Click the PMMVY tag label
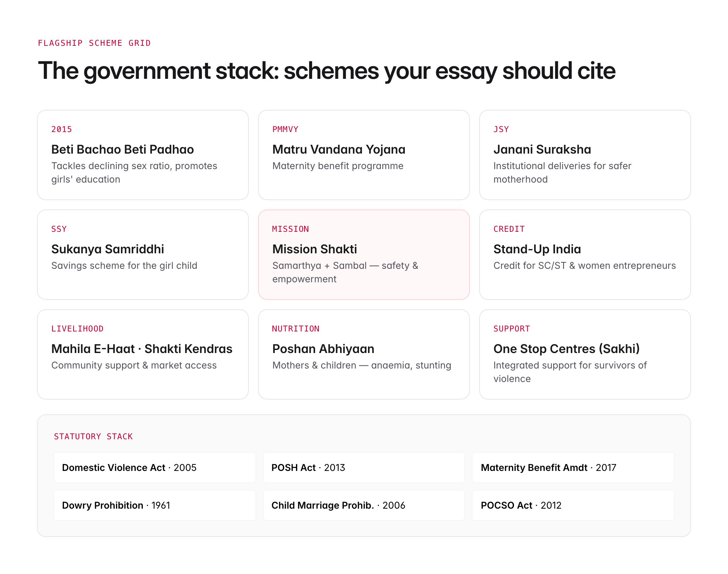 point(285,129)
